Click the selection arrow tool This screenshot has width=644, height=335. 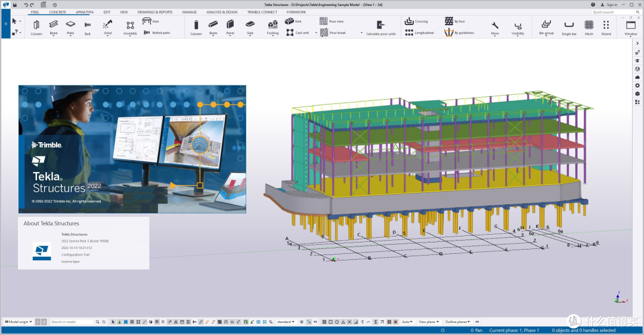click(14, 21)
